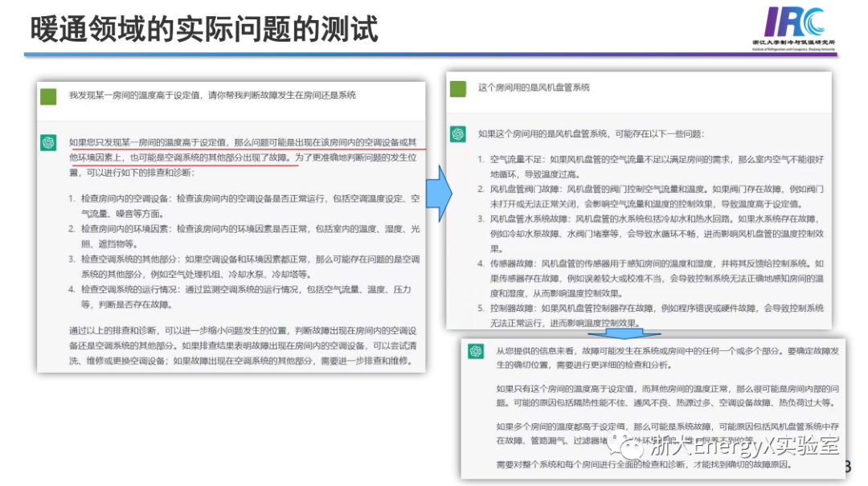Select the green user avatar beside 风机盘管系统 question
The image size is (868, 486).
click(x=460, y=89)
